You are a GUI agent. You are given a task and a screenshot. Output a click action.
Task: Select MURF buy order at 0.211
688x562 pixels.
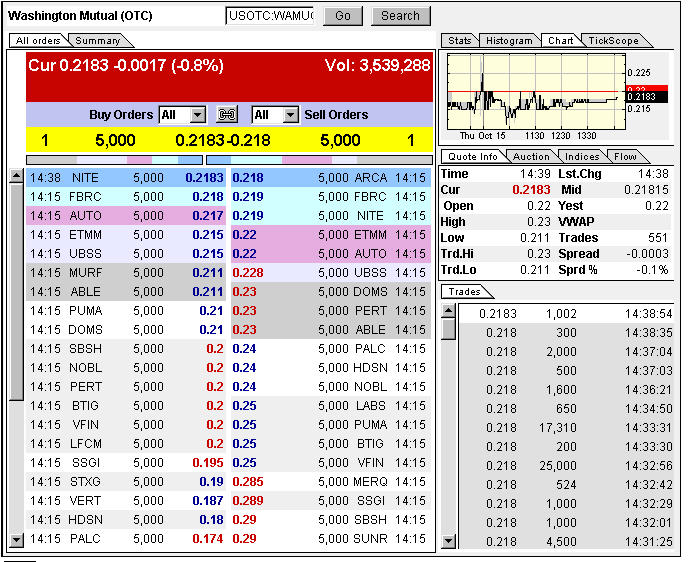126,273
